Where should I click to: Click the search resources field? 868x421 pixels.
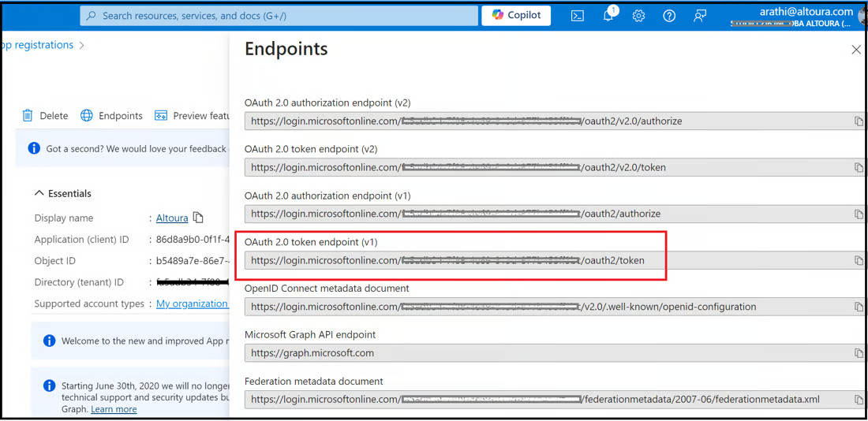coord(279,16)
